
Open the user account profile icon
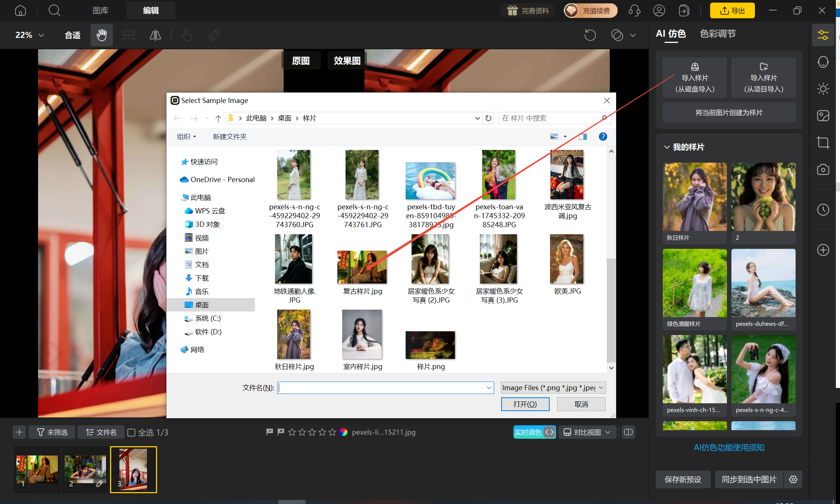coord(659,10)
